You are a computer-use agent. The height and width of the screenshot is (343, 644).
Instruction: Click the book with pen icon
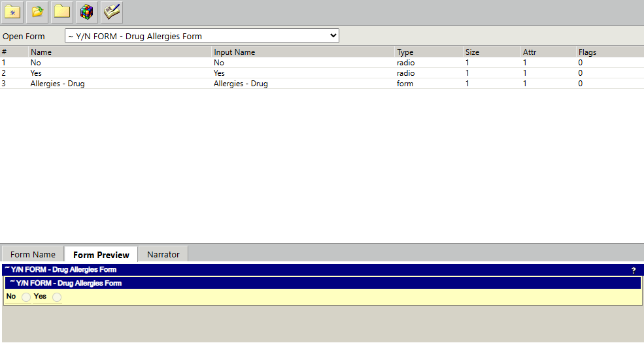pyautogui.click(x=112, y=12)
